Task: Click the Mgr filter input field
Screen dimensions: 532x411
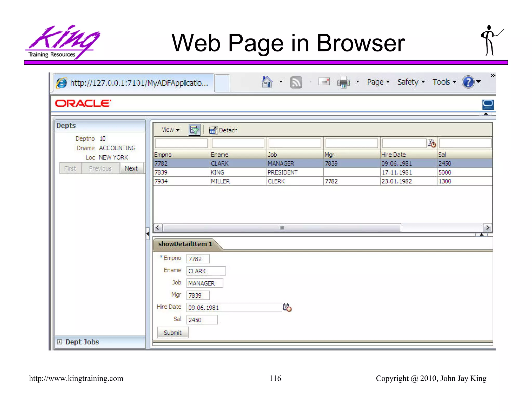Action: coord(352,143)
